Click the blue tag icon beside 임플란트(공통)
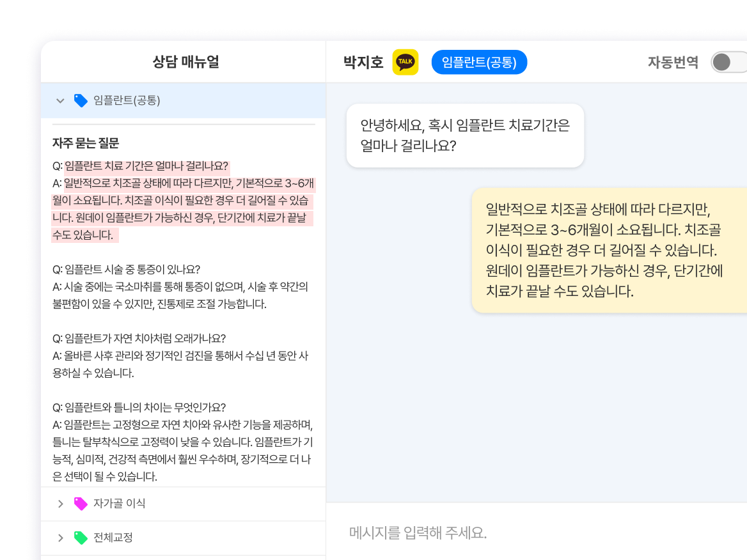Image resolution: width=747 pixels, height=560 pixels. (x=81, y=100)
